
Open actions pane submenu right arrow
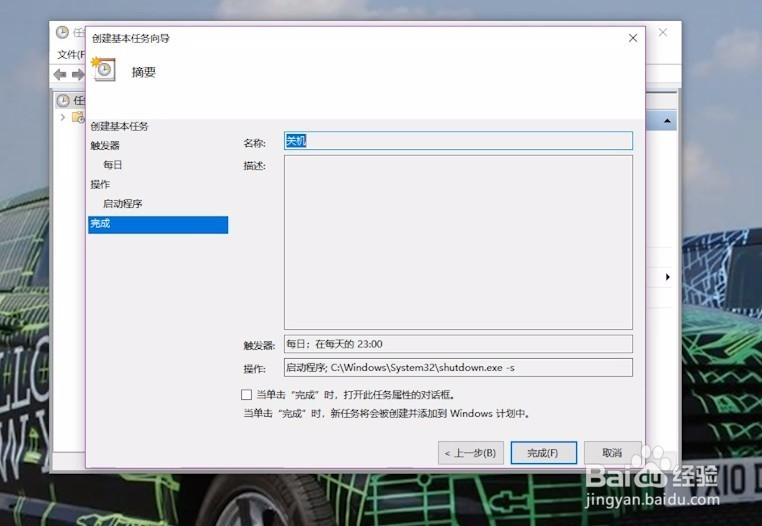(x=667, y=277)
